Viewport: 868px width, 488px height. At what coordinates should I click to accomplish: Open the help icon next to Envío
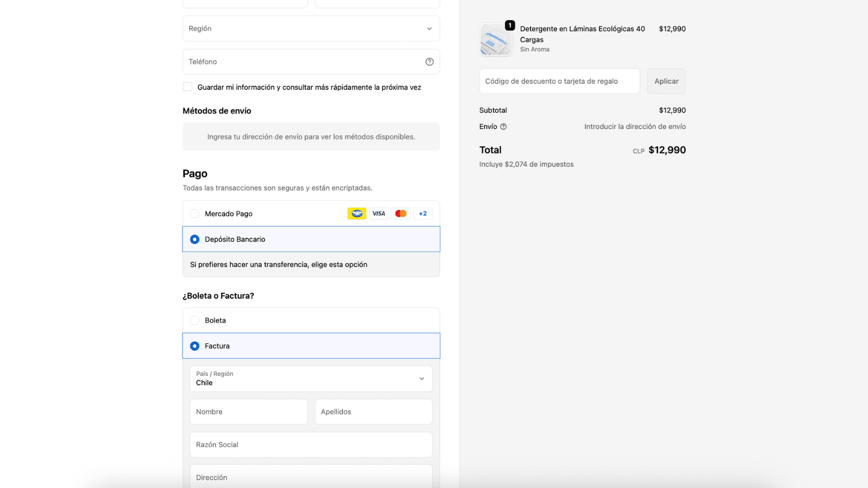tap(503, 126)
